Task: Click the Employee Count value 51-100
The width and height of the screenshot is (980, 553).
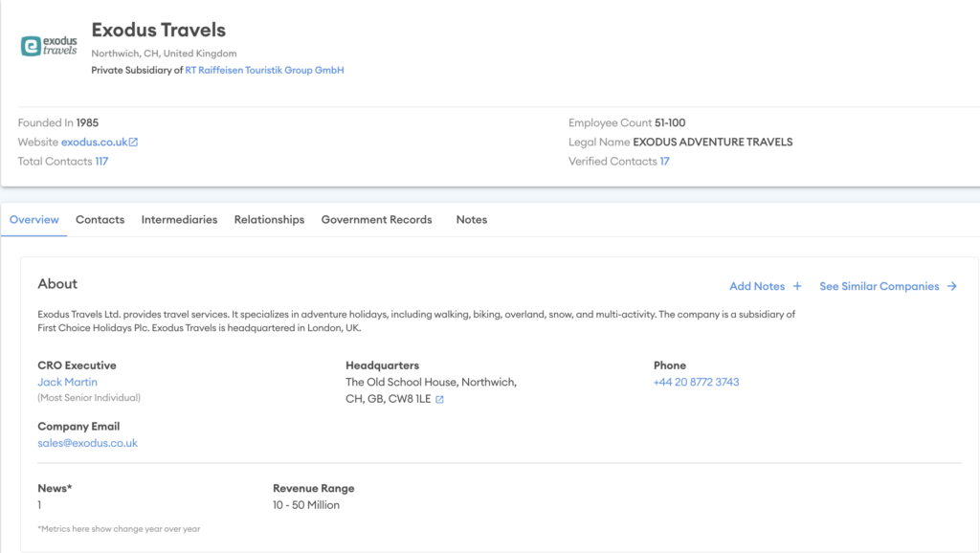Action: (x=670, y=122)
